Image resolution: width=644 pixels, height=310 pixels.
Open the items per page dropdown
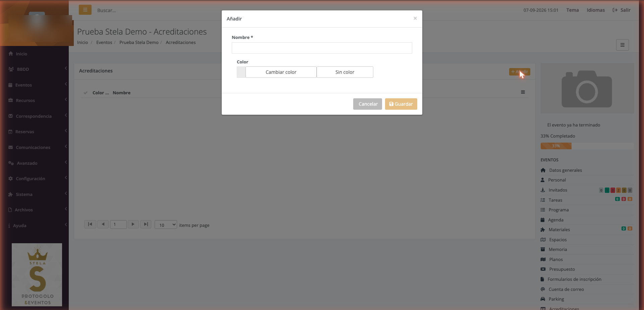pos(166,225)
